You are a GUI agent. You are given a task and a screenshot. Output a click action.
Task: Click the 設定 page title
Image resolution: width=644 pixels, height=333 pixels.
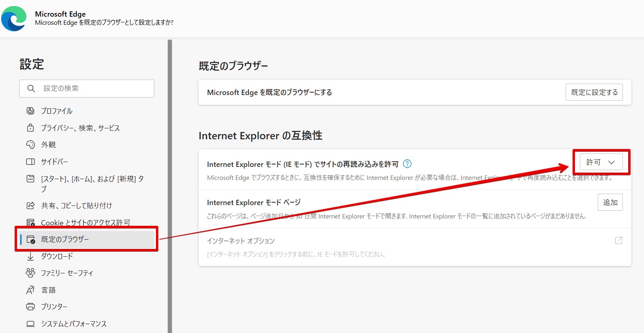coord(32,64)
